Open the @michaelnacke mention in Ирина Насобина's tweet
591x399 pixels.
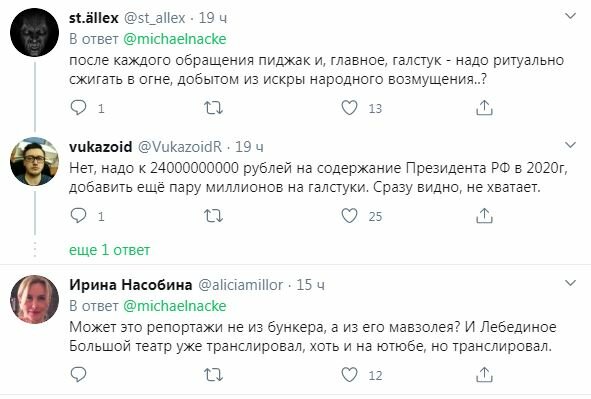pyautogui.click(x=175, y=306)
